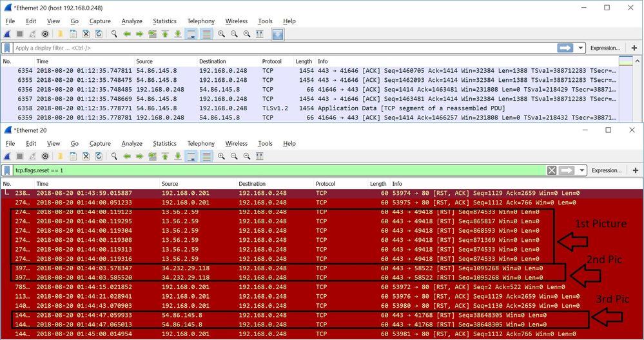Click Expression… button in top window
The height and width of the screenshot is (340, 644).
tap(605, 48)
